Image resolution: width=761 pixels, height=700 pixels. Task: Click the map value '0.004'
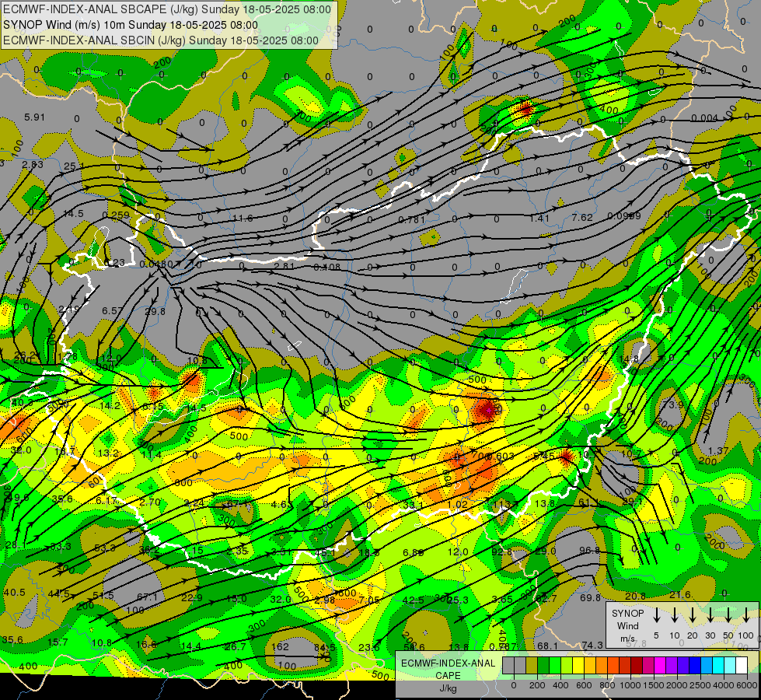point(704,118)
